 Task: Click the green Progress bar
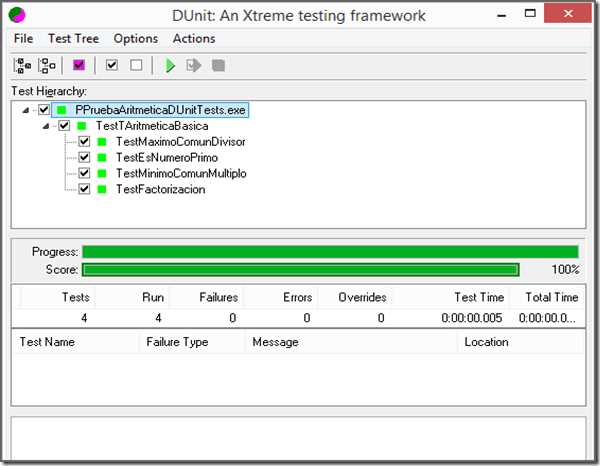tap(330, 252)
